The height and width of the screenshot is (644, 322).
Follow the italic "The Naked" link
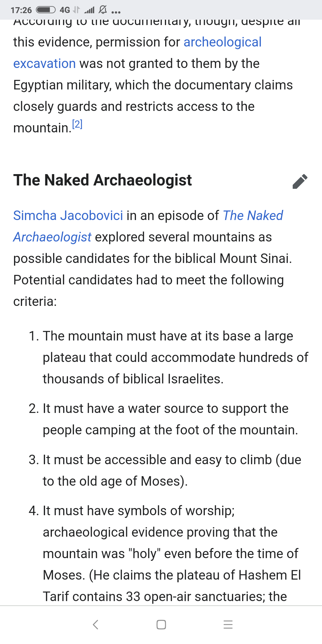pyautogui.click(x=253, y=216)
